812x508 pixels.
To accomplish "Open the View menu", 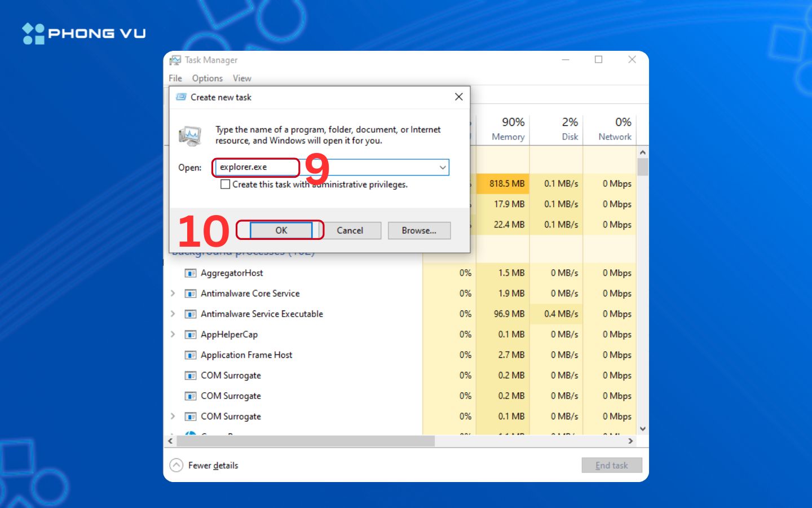I will [242, 78].
